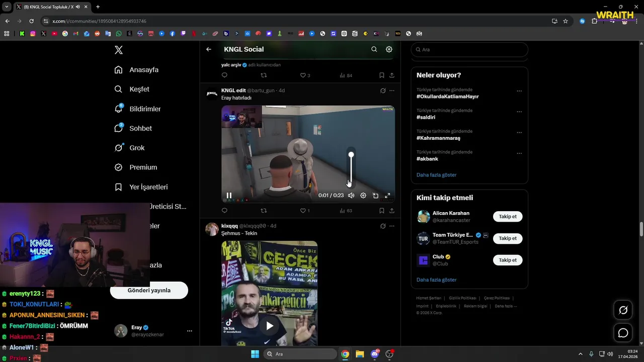Open video playback settings gear
This screenshot has height=362, width=644.
click(363, 196)
